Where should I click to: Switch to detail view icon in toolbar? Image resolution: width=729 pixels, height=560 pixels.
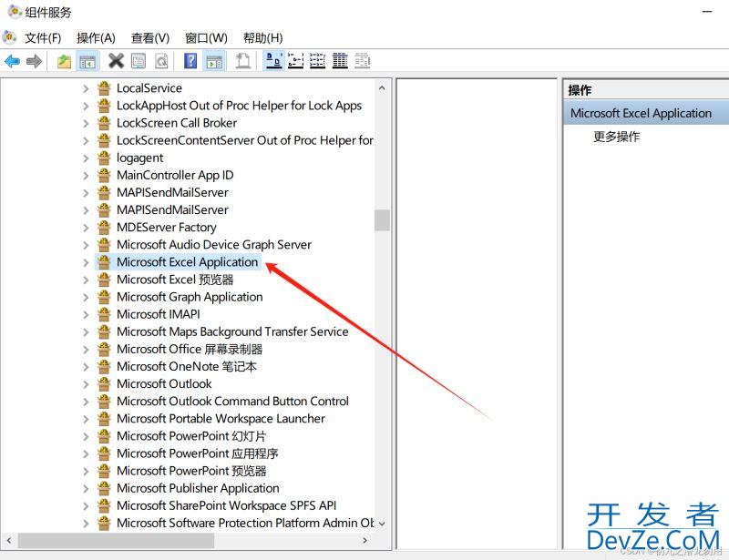coord(340,61)
